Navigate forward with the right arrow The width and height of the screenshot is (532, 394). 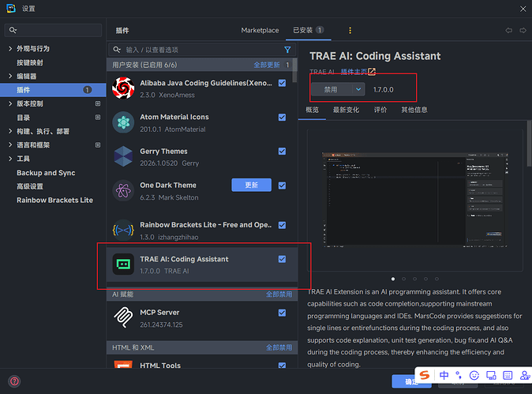point(523,31)
